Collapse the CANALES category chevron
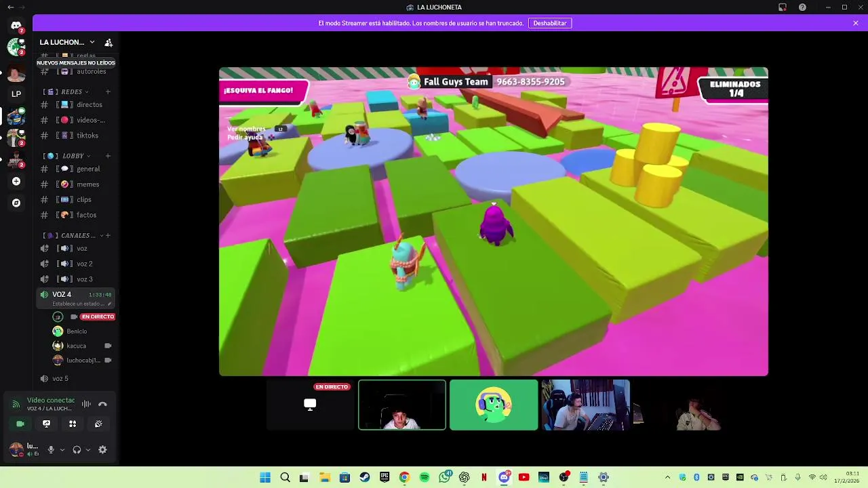Viewport: 868px width, 488px height. click(101, 235)
